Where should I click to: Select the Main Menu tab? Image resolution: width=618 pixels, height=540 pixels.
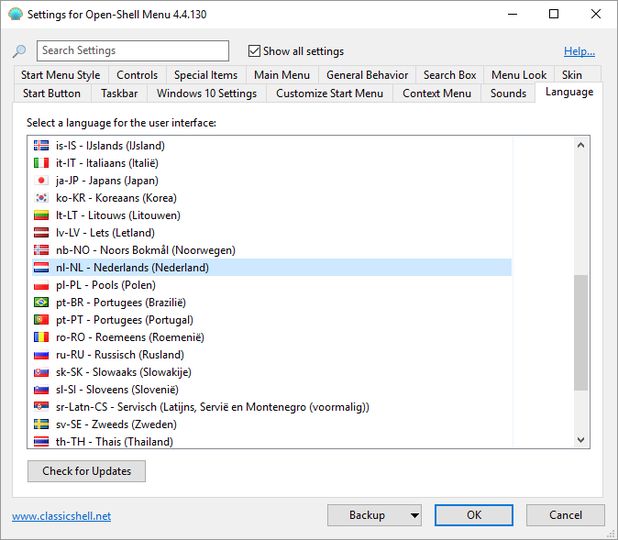click(282, 75)
